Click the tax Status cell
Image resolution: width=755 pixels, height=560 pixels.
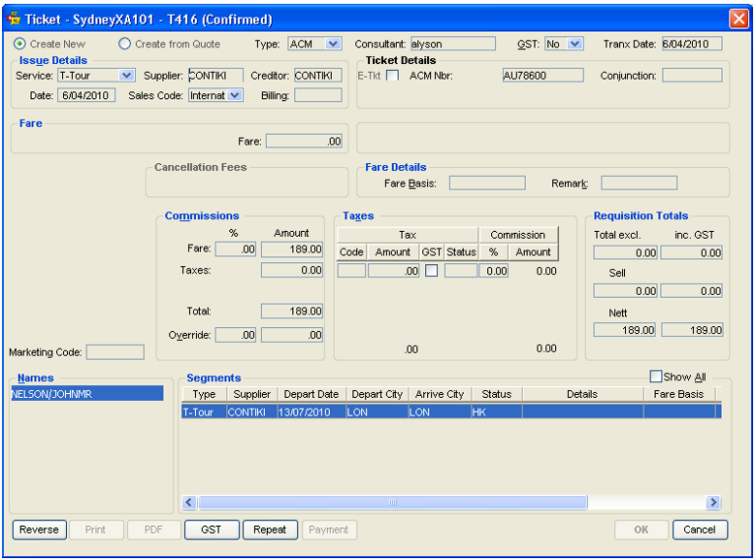tap(461, 271)
